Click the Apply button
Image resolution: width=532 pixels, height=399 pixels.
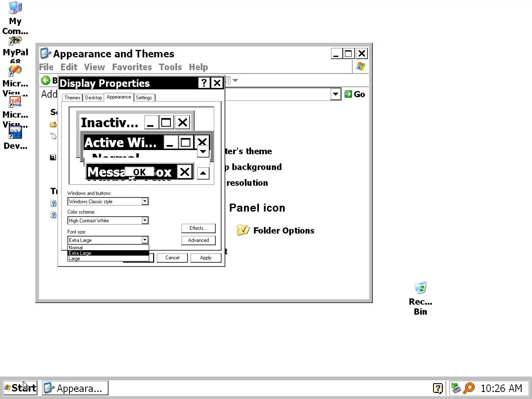pyautogui.click(x=206, y=258)
